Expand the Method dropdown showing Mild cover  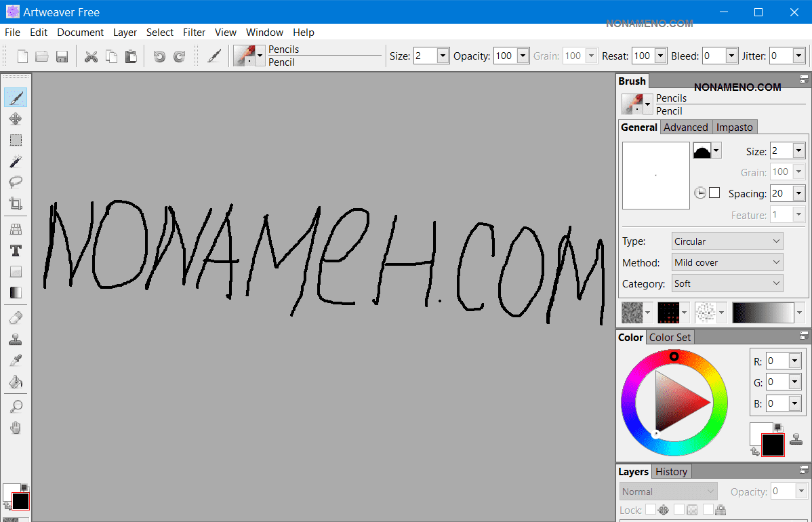pyautogui.click(x=727, y=262)
